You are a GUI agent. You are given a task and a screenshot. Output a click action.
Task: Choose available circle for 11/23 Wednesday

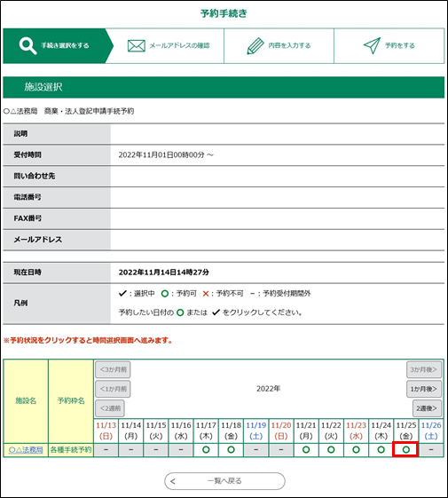coord(357,450)
